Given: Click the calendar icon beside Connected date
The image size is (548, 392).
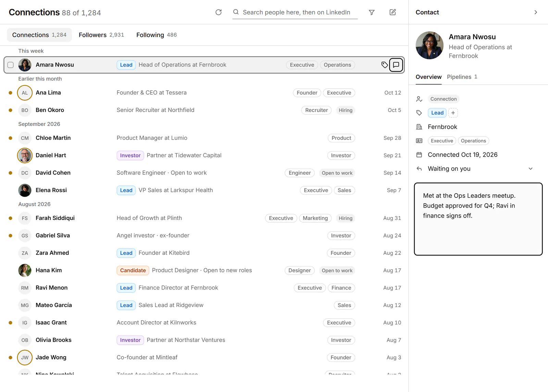Looking at the screenshot, I should point(419,155).
